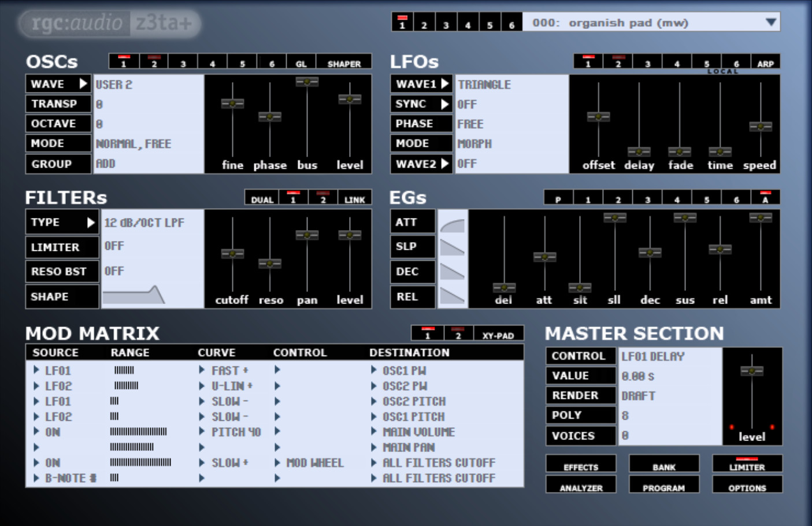Select program layer slot 4

468,23
